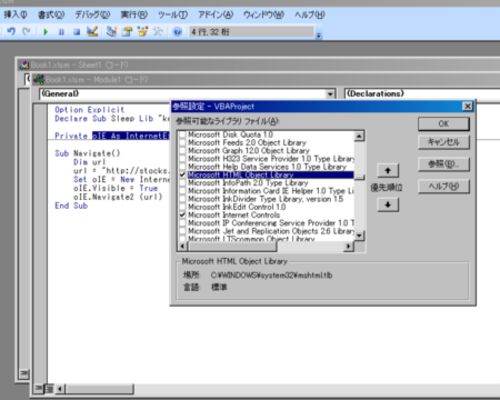Image resolution: width=500 pixels, height=400 pixels.
Task: Click the Reset (stop) toolbar icon
Action: pyautogui.click(x=77, y=32)
